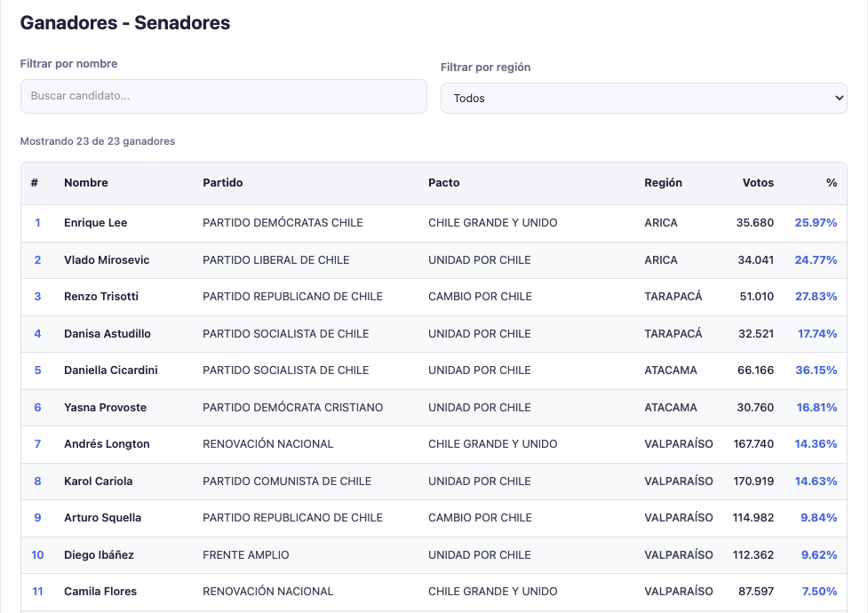Click the Votos column header
Screen dimensions: 868x613
(758, 183)
